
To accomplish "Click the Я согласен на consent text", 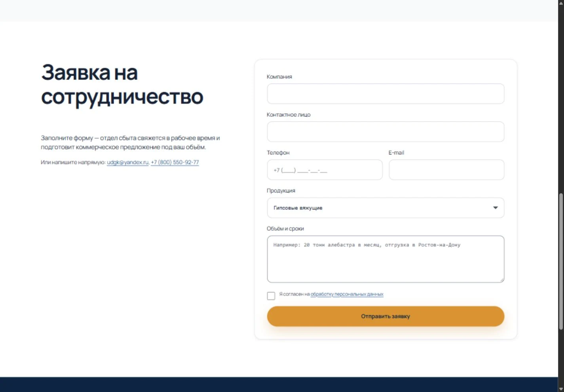I will (294, 294).
